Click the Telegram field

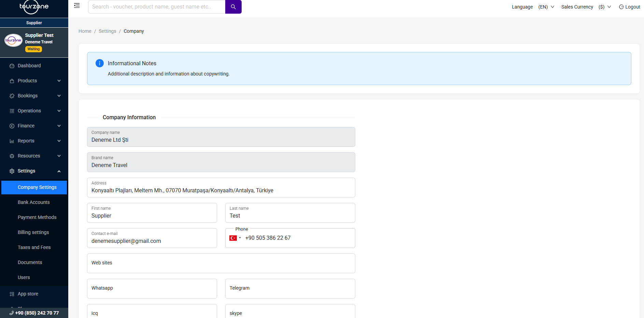(290, 289)
